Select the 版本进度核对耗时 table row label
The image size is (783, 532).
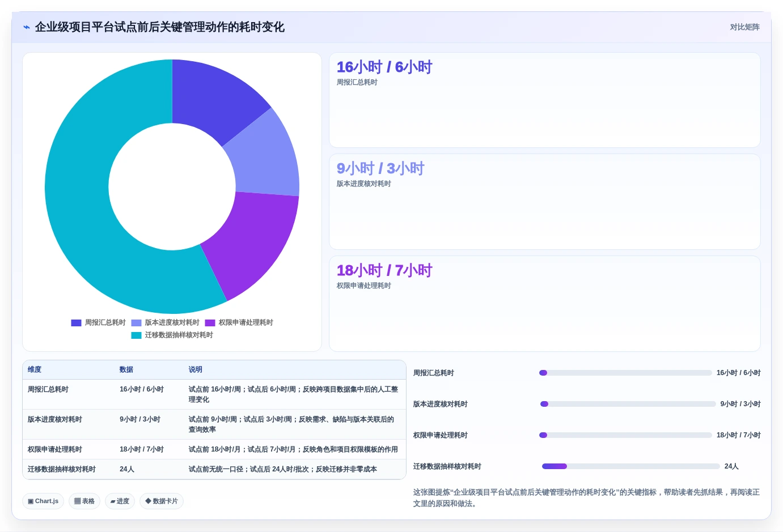click(55, 419)
